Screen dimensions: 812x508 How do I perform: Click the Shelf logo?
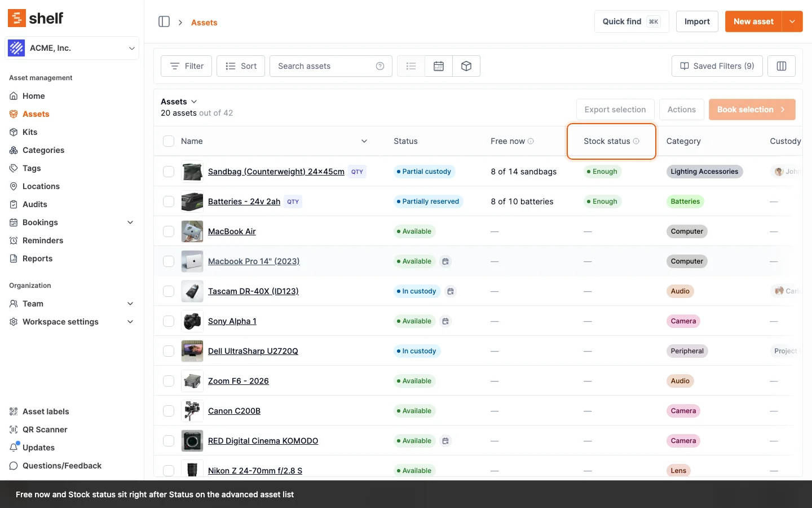click(36, 18)
